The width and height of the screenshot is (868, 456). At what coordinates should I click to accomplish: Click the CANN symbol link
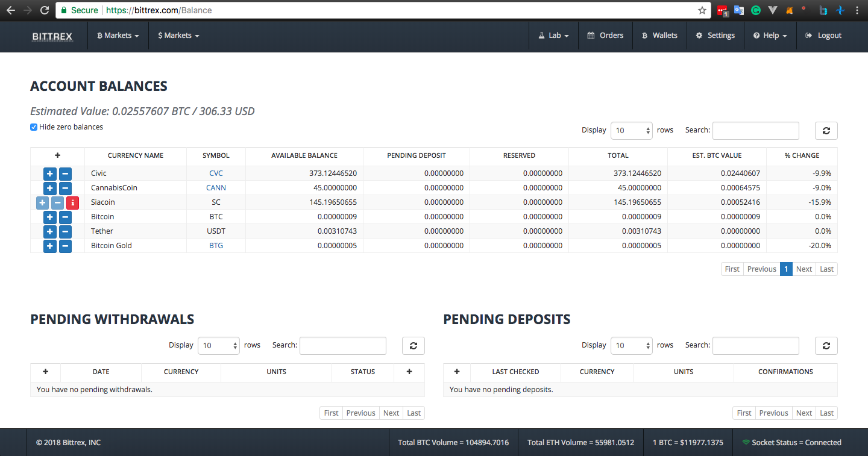[x=216, y=188]
